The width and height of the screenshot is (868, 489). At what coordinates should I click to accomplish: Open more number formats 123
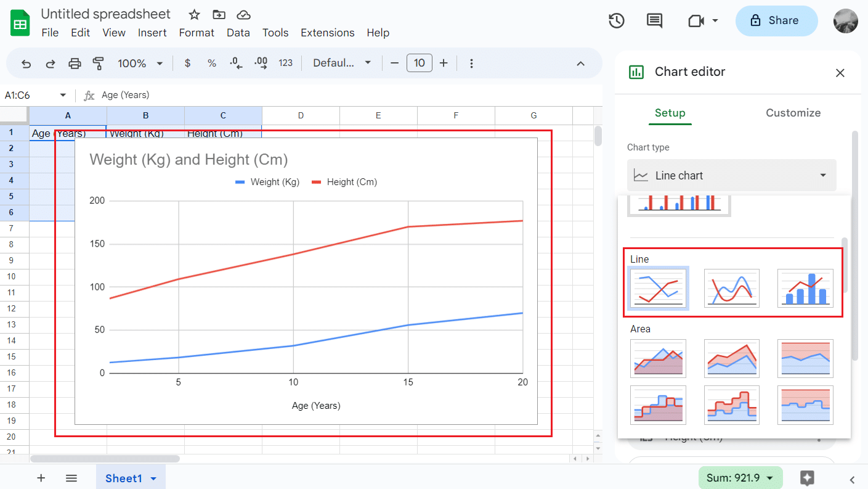point(286,63)
